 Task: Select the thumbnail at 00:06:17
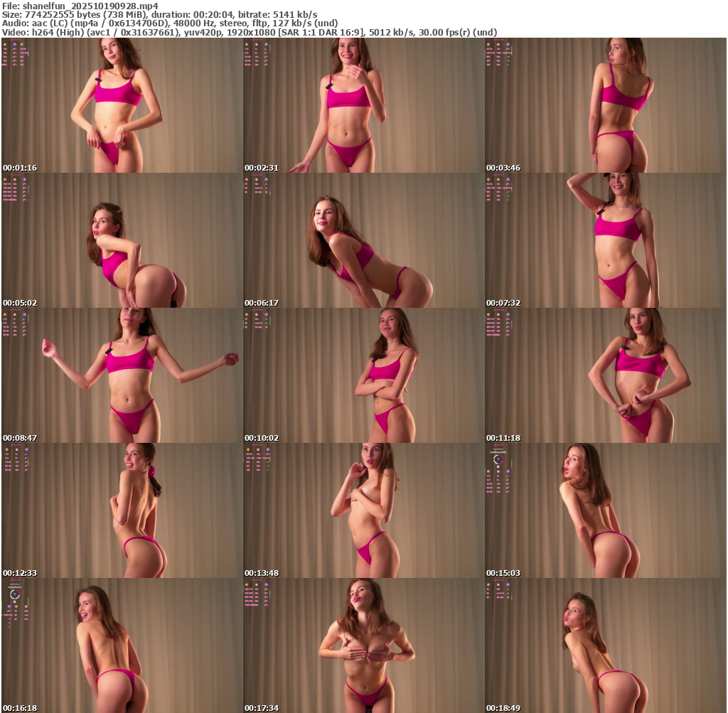point(363,240)
